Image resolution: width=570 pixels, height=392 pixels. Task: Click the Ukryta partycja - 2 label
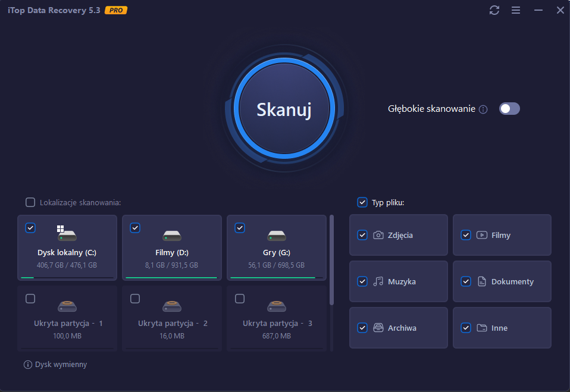tap(173, 324)
